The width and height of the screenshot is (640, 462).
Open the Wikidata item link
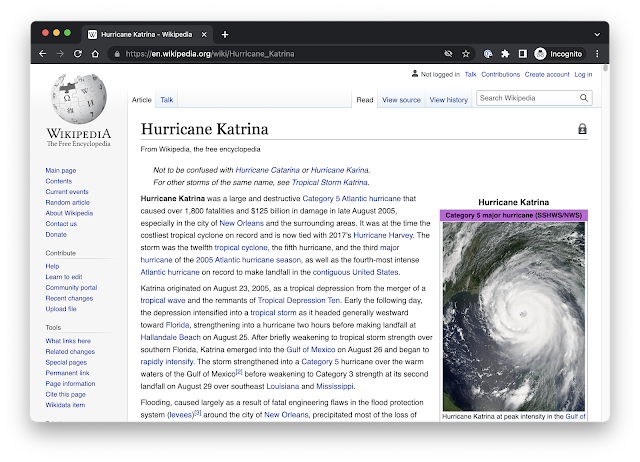point(65,405)
